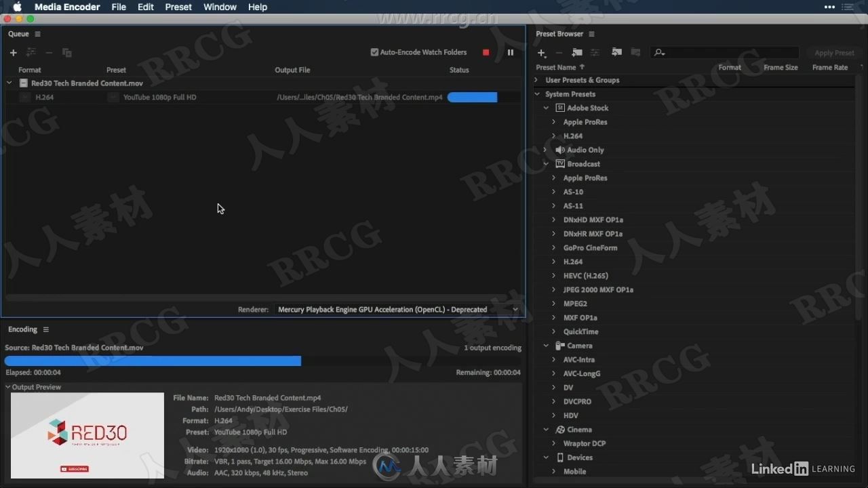Stop the queue encoding
Screen dimensions: 868x488
point(486,52)
